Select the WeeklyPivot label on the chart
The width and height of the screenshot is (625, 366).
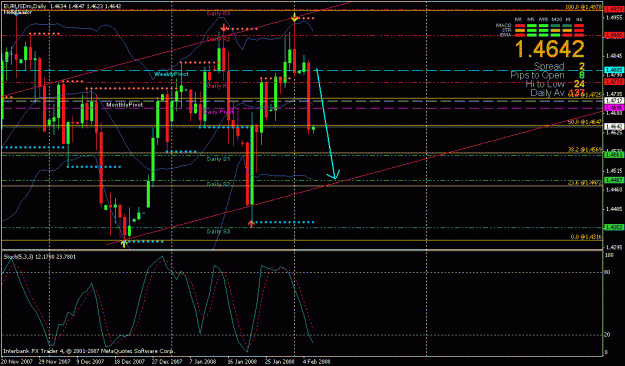(171, 74)
